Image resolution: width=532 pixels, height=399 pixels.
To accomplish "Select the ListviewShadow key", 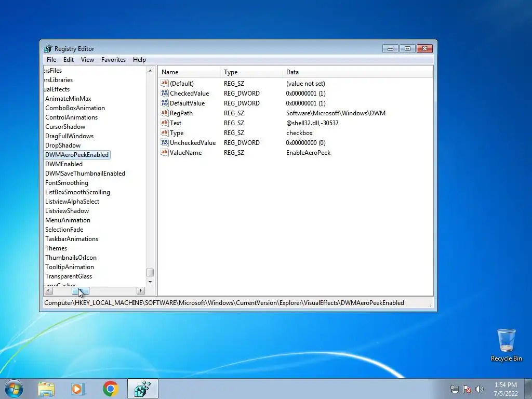I will (67, 211).
